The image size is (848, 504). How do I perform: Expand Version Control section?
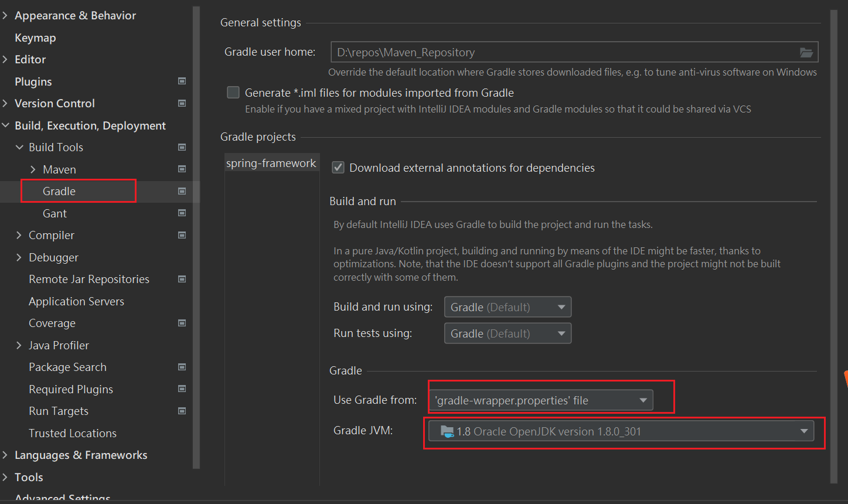[5, 103]
